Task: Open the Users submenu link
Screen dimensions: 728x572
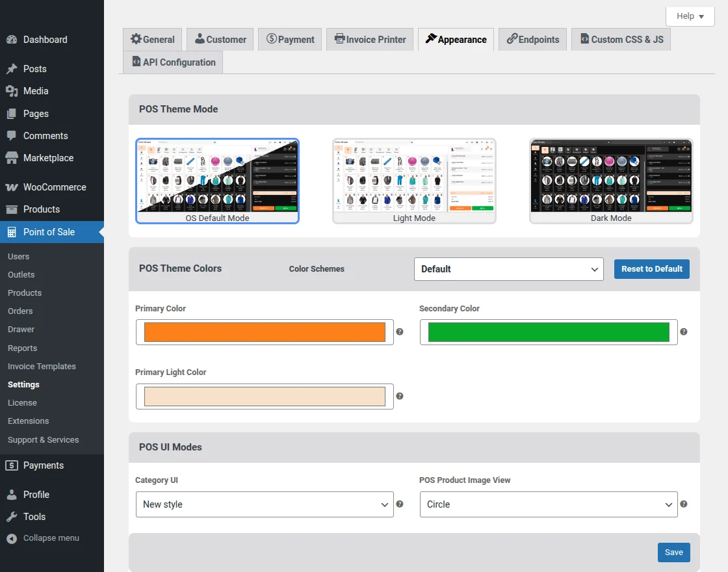Action: [x=19, y=256]
